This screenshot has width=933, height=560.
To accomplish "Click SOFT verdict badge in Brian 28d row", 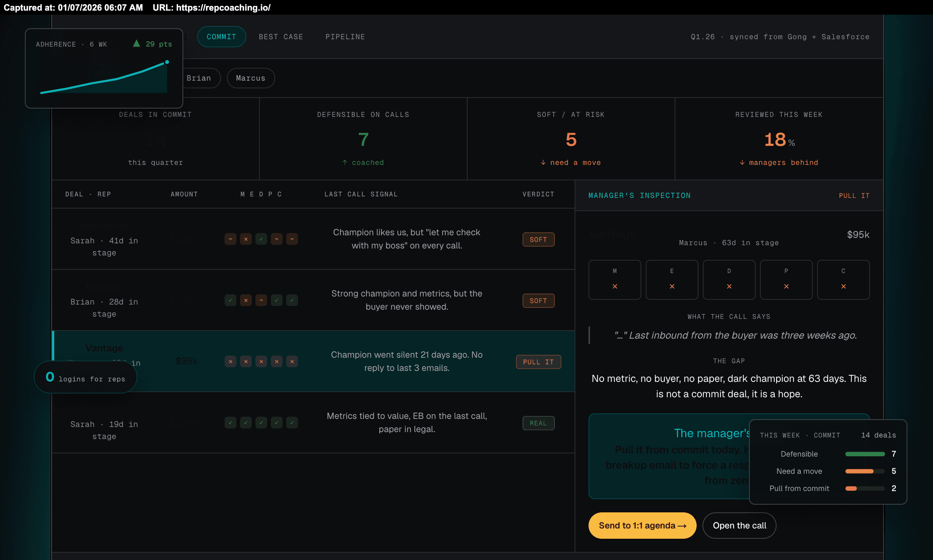I will [x=538, y=301].
